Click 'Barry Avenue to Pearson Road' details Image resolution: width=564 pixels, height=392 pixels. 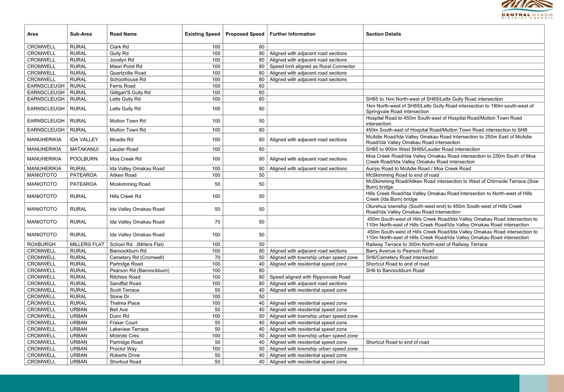click(400, 251)
